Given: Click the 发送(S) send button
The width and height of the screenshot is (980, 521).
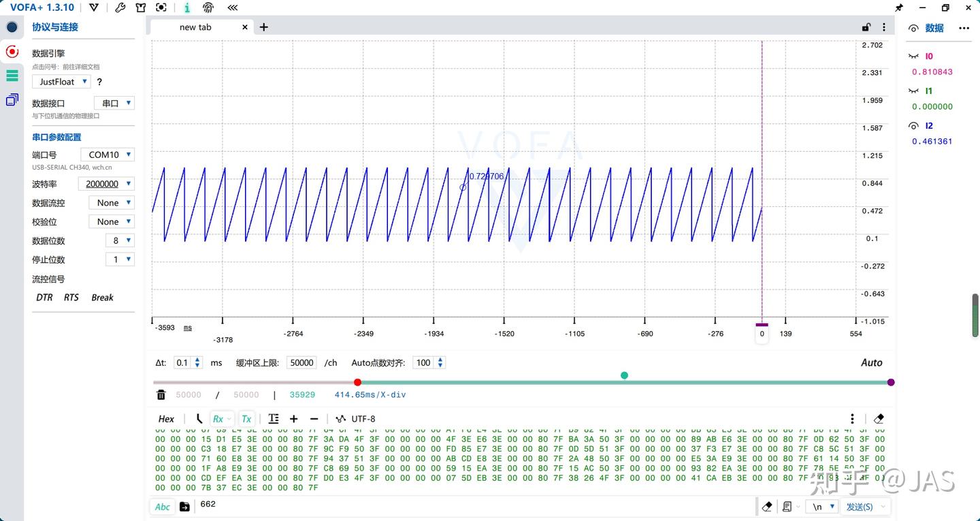Looking at the screenshot, I should point(859,507).
